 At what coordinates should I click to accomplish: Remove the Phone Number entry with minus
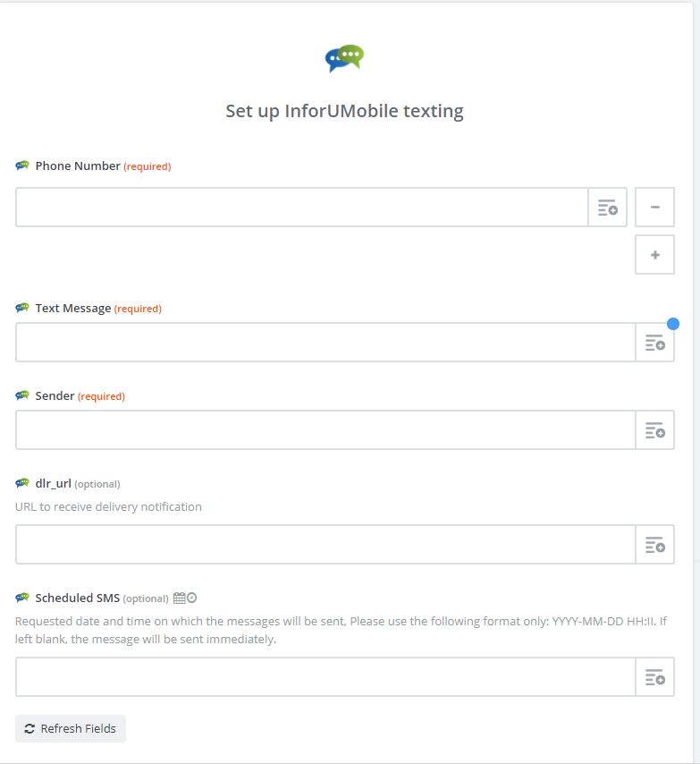[654, 208]
